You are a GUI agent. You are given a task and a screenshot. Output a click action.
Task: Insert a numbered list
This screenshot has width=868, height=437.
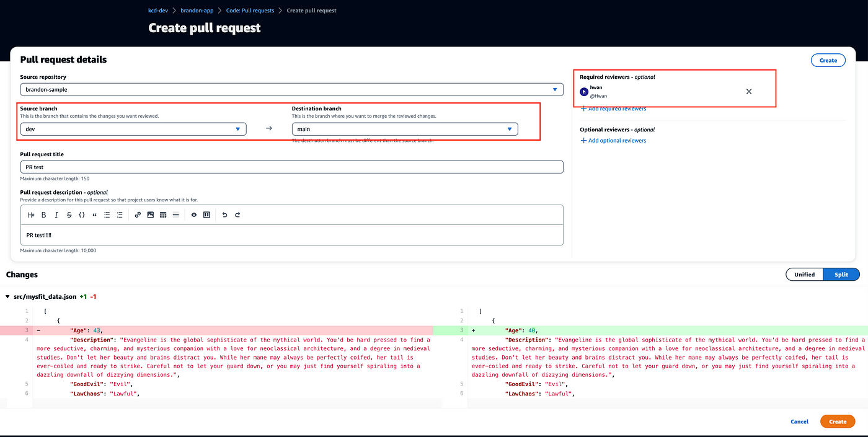[120, 215]
